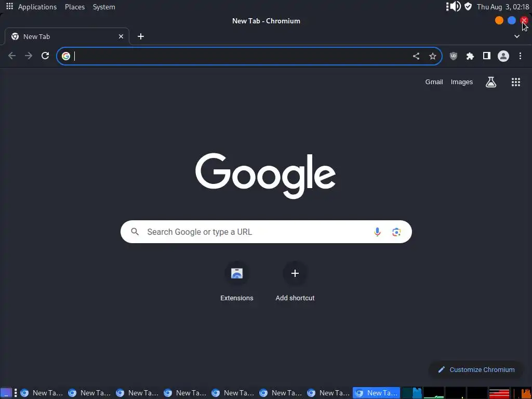Reload the current page
This screenshot has height=399, width=532.
pos(45,56)
